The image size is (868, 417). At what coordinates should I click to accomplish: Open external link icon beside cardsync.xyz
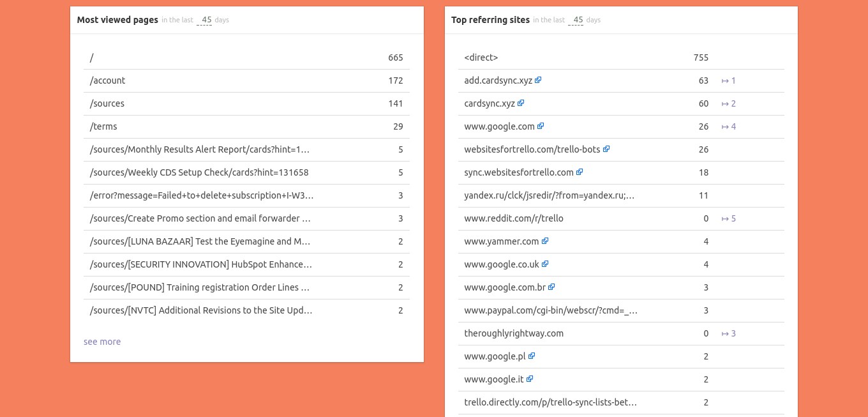(521, 103)
